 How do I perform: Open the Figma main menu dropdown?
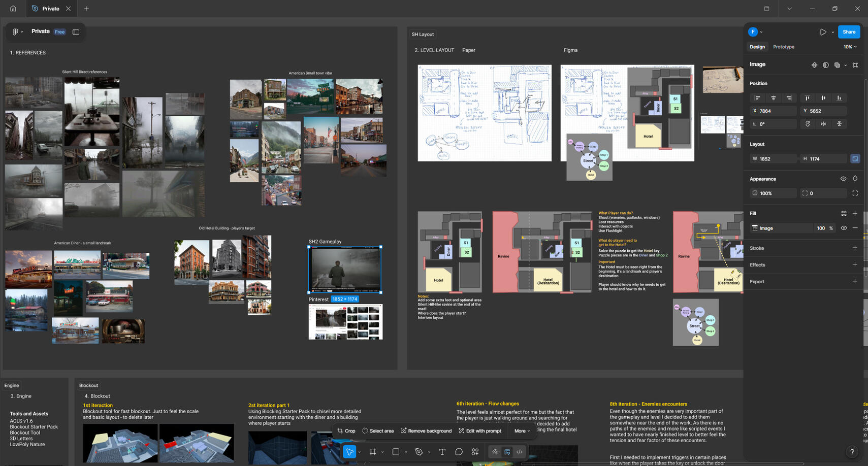click(17, 31)
